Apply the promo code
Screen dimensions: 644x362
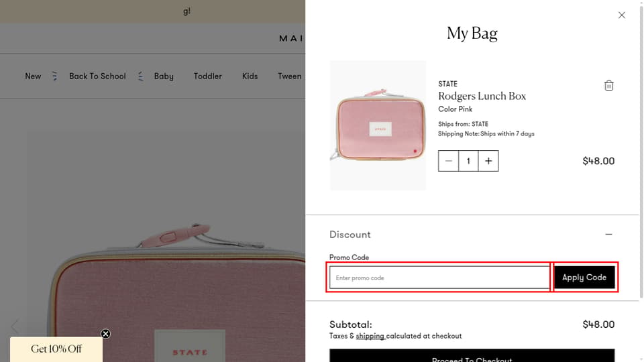[x=584, y=278]
